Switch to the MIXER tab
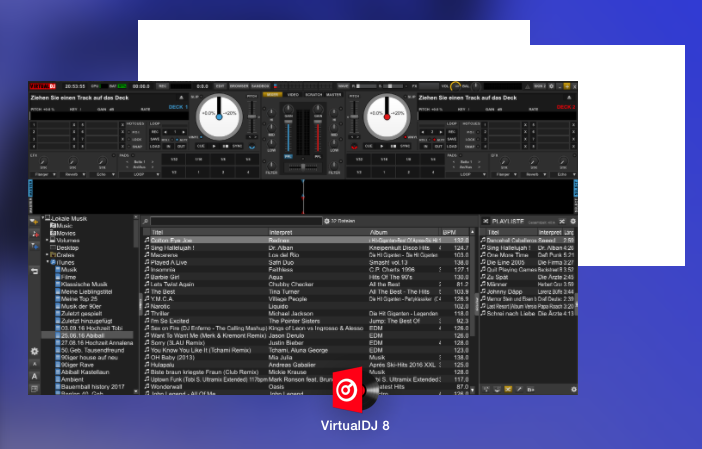This screenshot has height=449, width=702. click(x=272, y=95)
